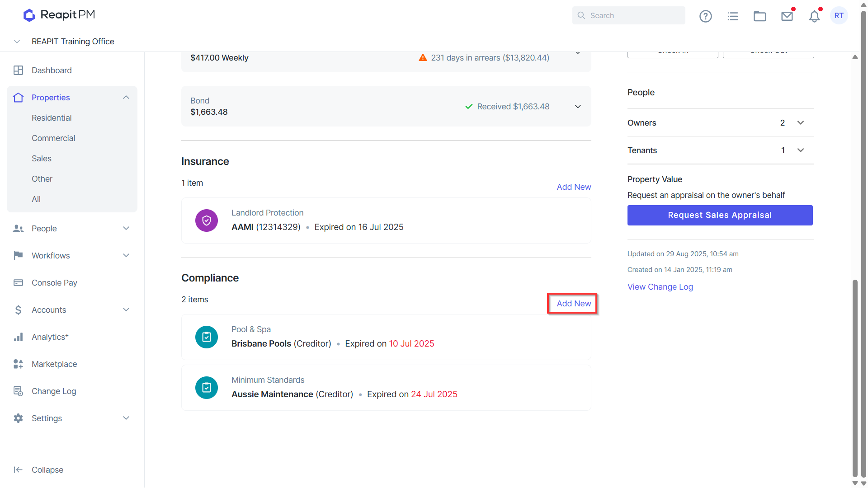Viewport: 868px width, 488px height.
Task: Click the Pool & Spa compliance icon
Action: [x=207, y=337]
